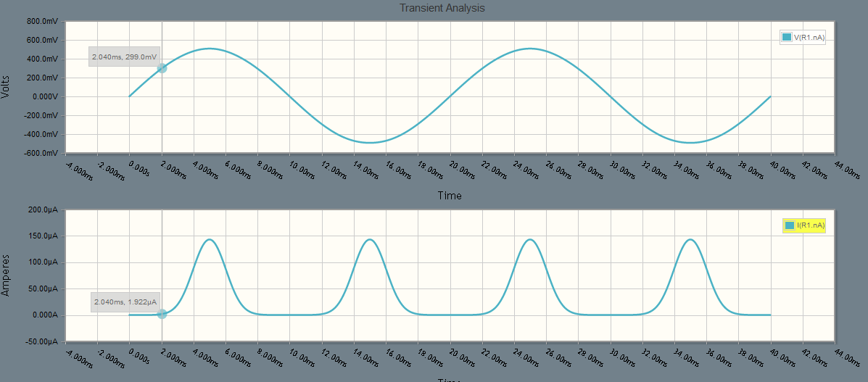Click the Transient Analysis chart title
This screenshot has width=868, height=382.
[x=442, y=8]
